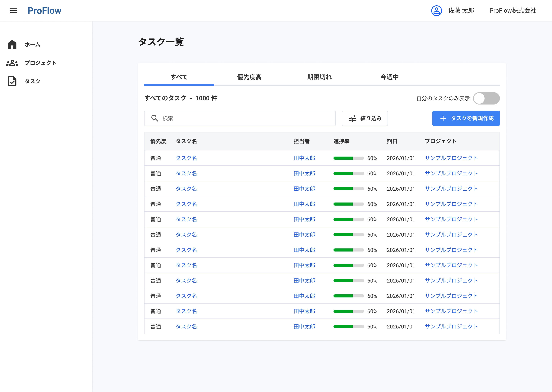This screenshot has height=392, width=552.
Task: Switch to the 期限切れ tab
Action: pos(319,77)
